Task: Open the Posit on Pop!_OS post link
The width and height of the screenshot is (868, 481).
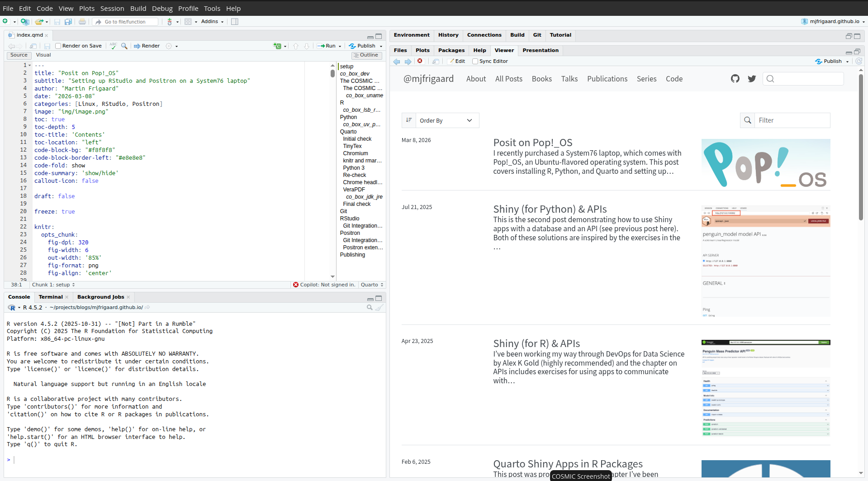Action: point(532,143)
